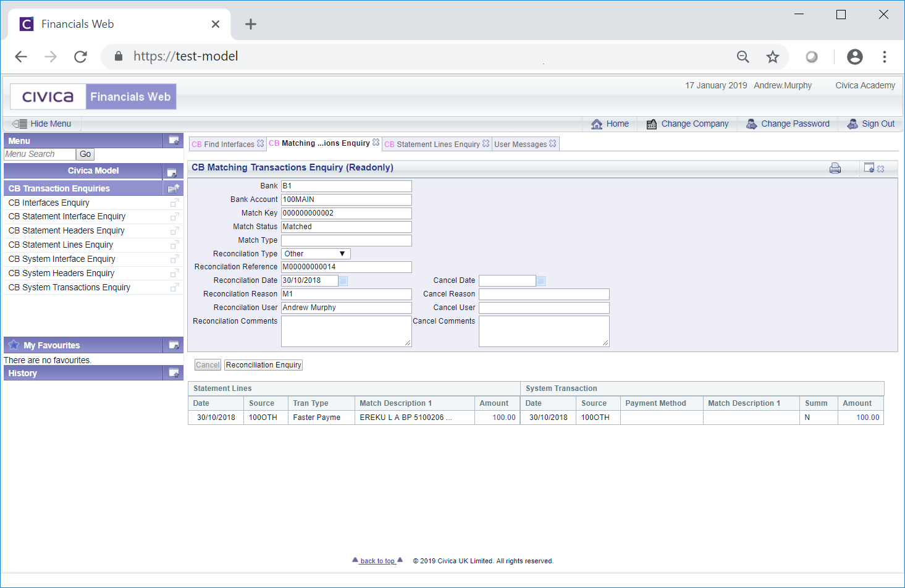Open CB Interfaces Enquiry in new window icon
The image size is (905, 588).
(x=175, y=203)
